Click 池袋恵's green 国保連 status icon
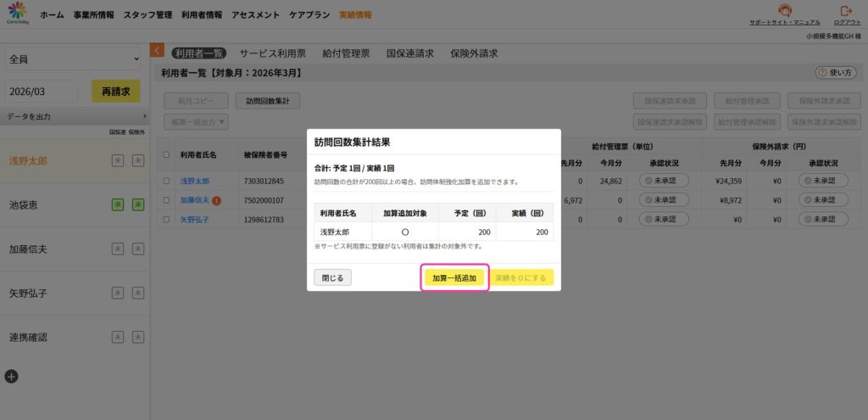868x420 pixels. tap(119, 204)
